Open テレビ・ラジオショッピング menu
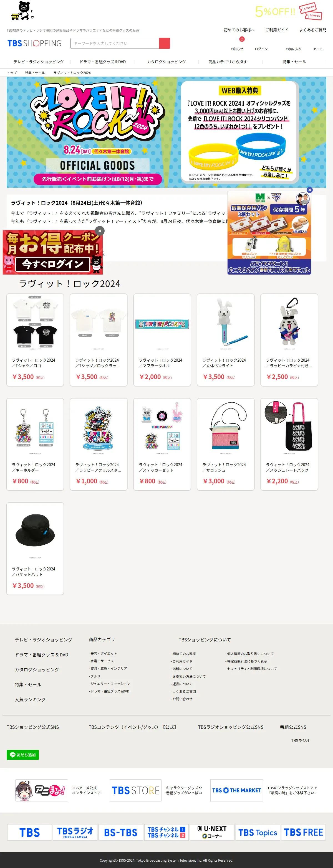Image resolution: width=333 pixels, height=868 pixels. tap(38, 62)
